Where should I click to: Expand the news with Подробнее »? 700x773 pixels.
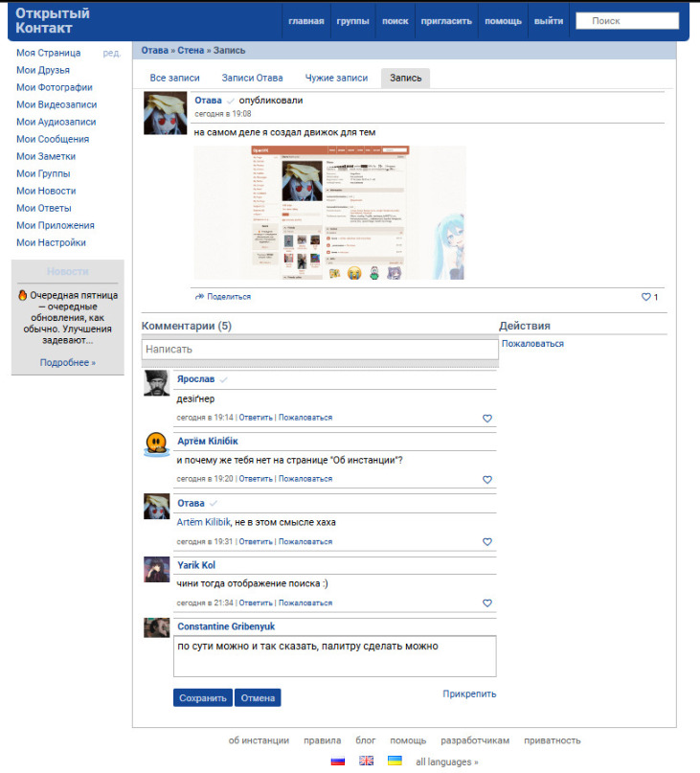click(68, 362)
